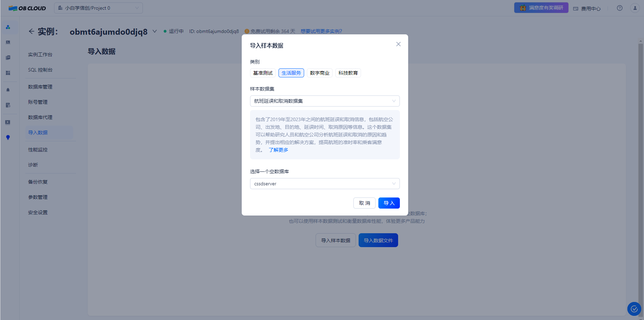
Task: Open the video tutorial icon in left rail
Action: pos(8,122)
